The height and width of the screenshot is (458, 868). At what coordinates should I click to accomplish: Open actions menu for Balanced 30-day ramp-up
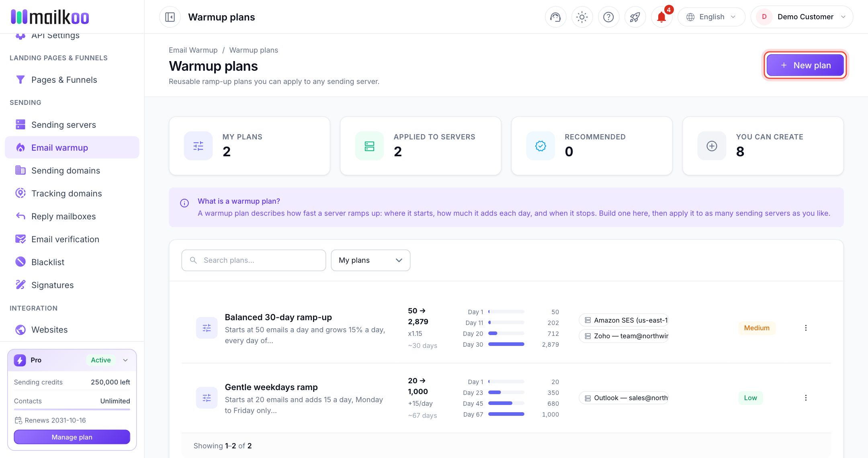tap(806, 328)
